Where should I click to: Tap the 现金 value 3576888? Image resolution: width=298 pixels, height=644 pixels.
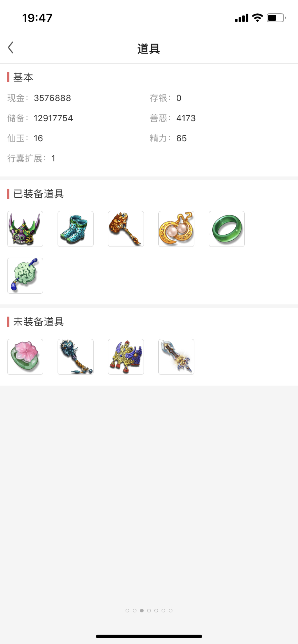click(x=53, y=98)
